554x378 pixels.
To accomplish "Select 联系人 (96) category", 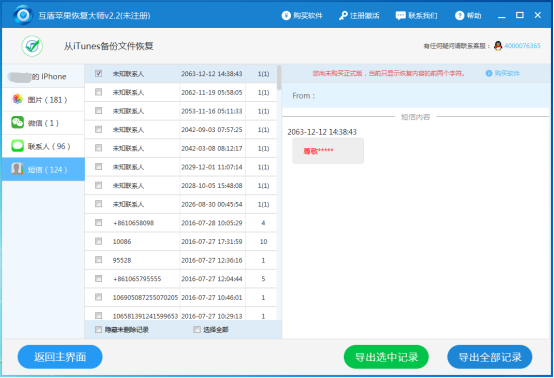I will [x=43, y=146].
